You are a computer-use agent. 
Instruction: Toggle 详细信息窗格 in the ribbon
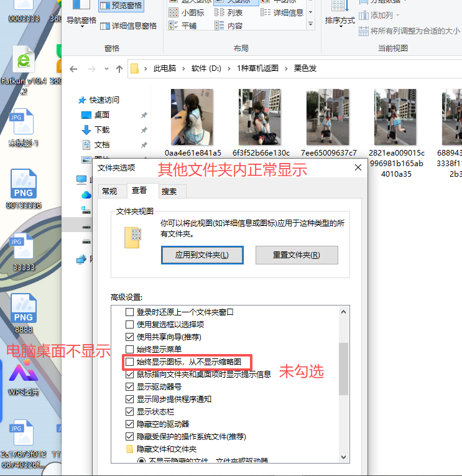[129, 26]
